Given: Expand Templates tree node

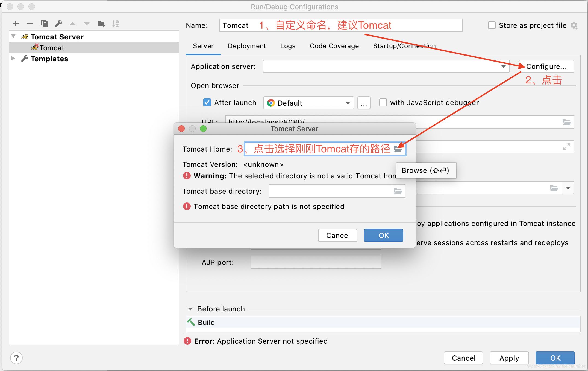Looking at the screenshot, I should coord(13,58).
